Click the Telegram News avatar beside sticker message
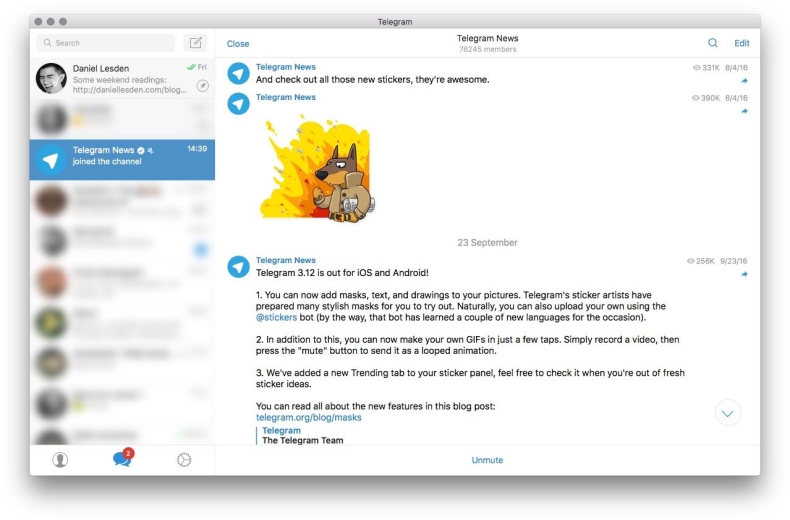790x520 pixels. (x=238, y=103)
